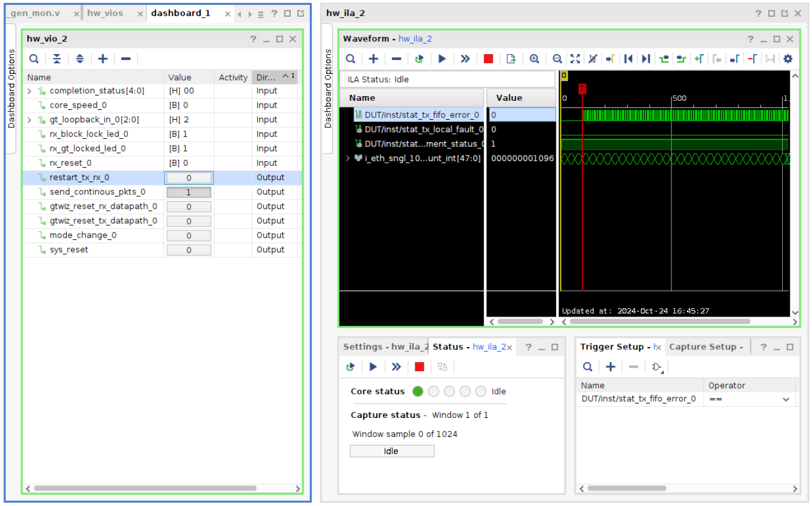
Task: Click the Zoom In magnifier in Waveform toolbar
Action: point(534,59)
